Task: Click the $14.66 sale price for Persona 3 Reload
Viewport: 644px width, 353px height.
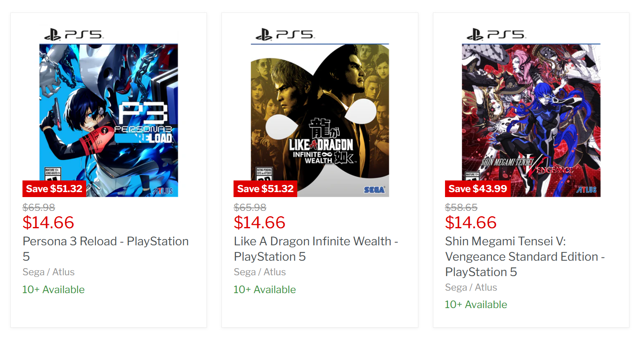Action: [x=48, y=222]
